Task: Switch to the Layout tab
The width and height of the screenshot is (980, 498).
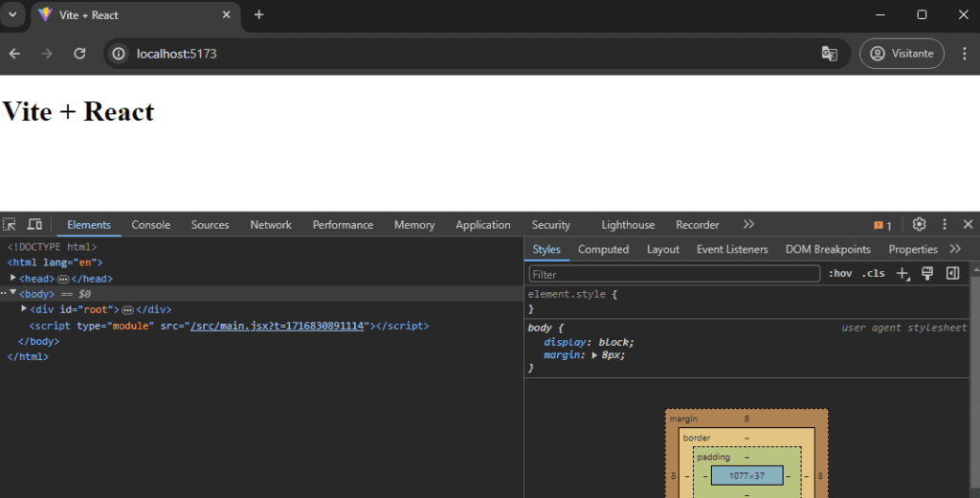Action: tap(662, 249)
